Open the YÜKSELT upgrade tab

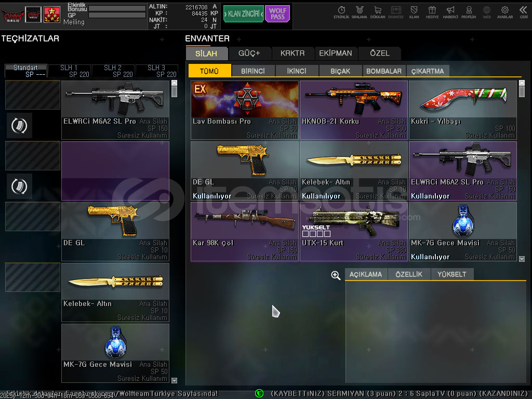click(x=452, y=274)
